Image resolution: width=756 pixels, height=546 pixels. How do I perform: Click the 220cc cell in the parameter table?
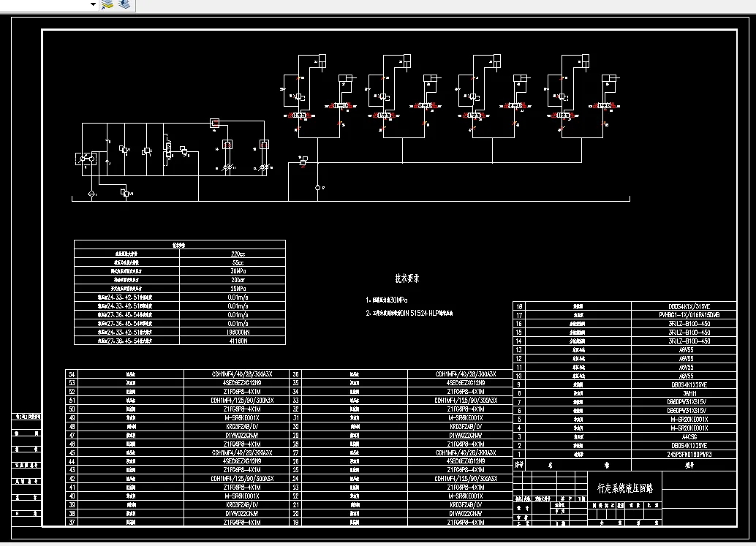pyautogui.click(x=238, y=254)
